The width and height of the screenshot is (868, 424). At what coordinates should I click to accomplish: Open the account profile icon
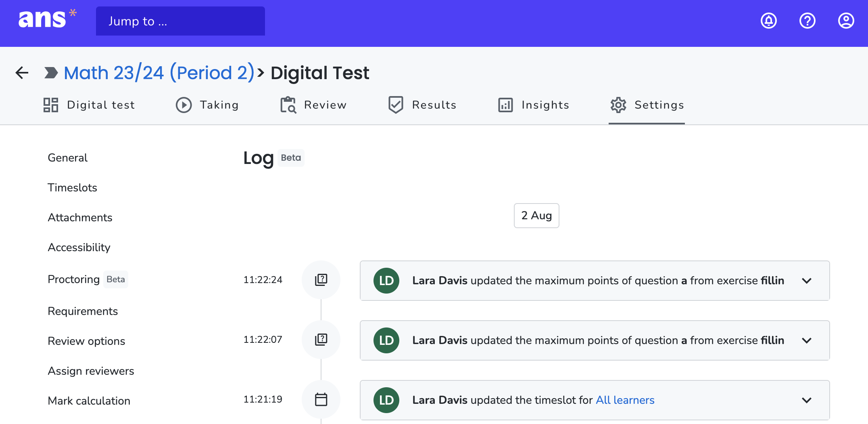tap(845, 21)
